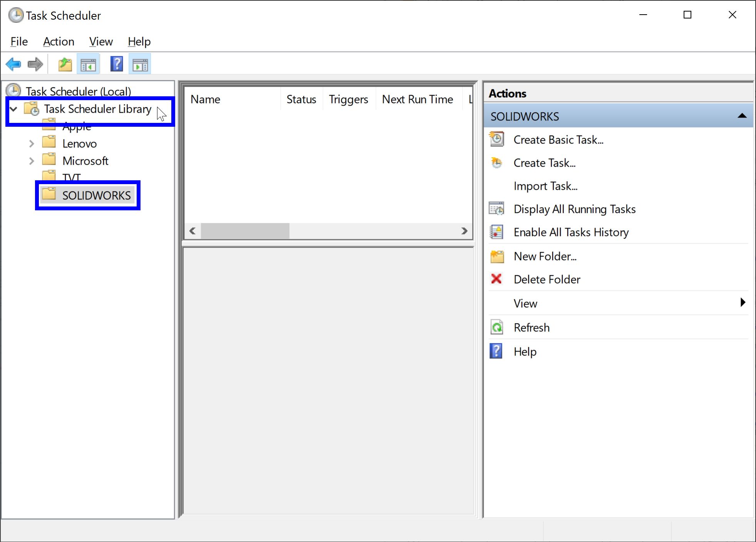The height and width of the screenshot is (542, 756).
Task: Open the Action menu
Action: [59, 42]
